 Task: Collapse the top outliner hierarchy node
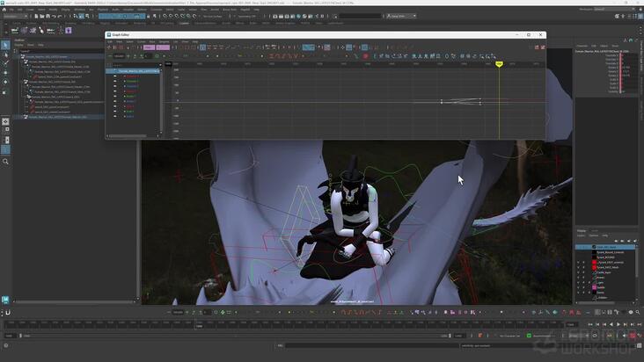(x=19, y=56)
